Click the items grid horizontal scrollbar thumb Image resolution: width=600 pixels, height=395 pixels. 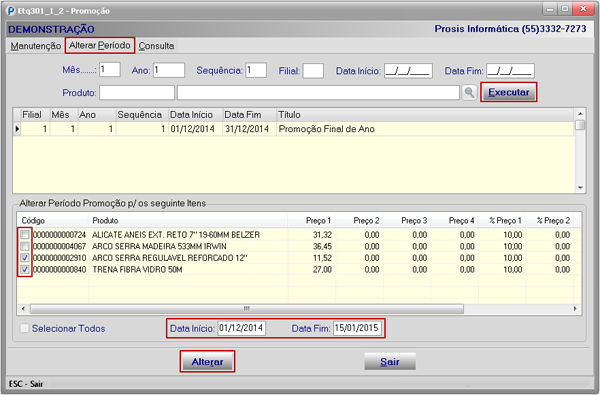pyautogui.click(x=247, y=308)
